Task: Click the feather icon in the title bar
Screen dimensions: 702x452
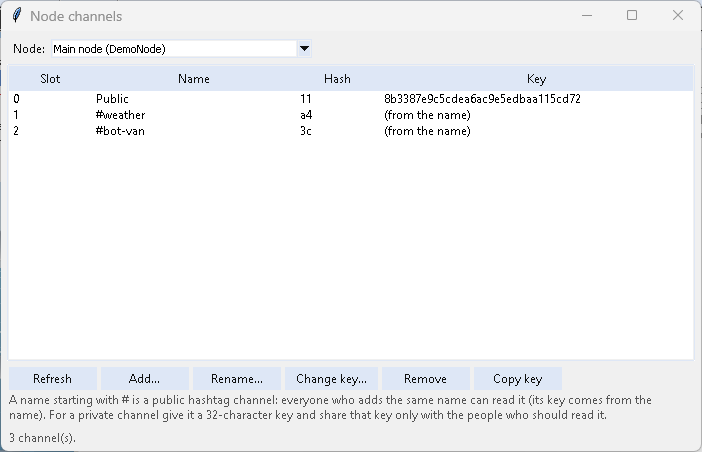Action: [x=17, y=15]
